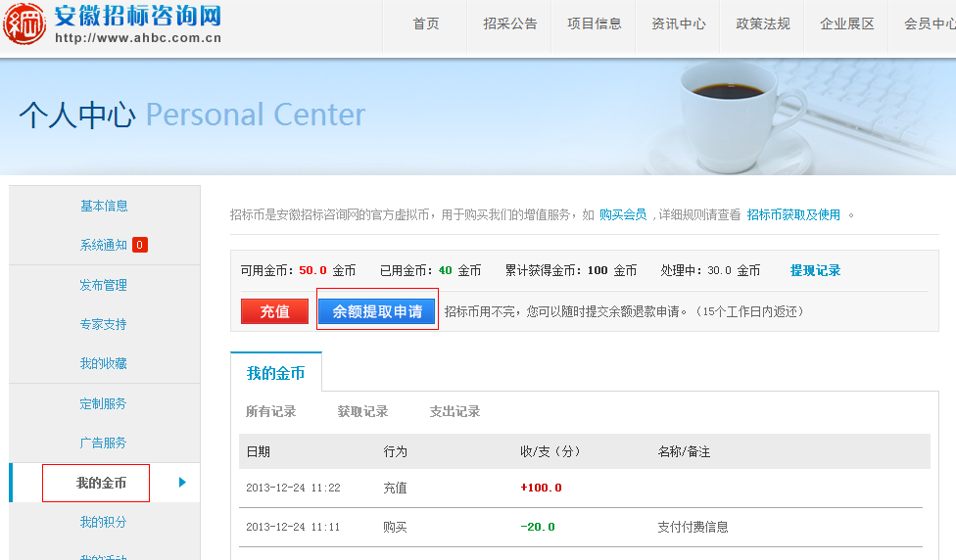Switch to the 我的金币 tab
Screen dimensions: 956x560
(x=275, y=373)
